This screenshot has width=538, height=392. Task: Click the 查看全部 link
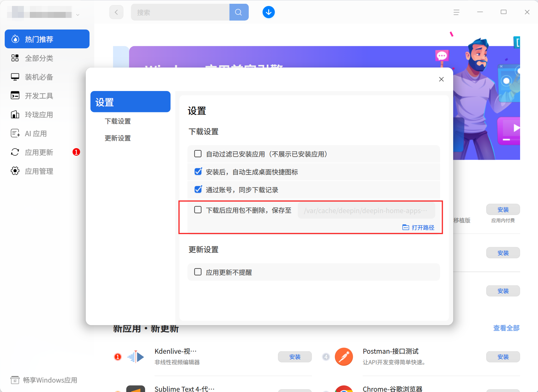(x=506, y=328)
